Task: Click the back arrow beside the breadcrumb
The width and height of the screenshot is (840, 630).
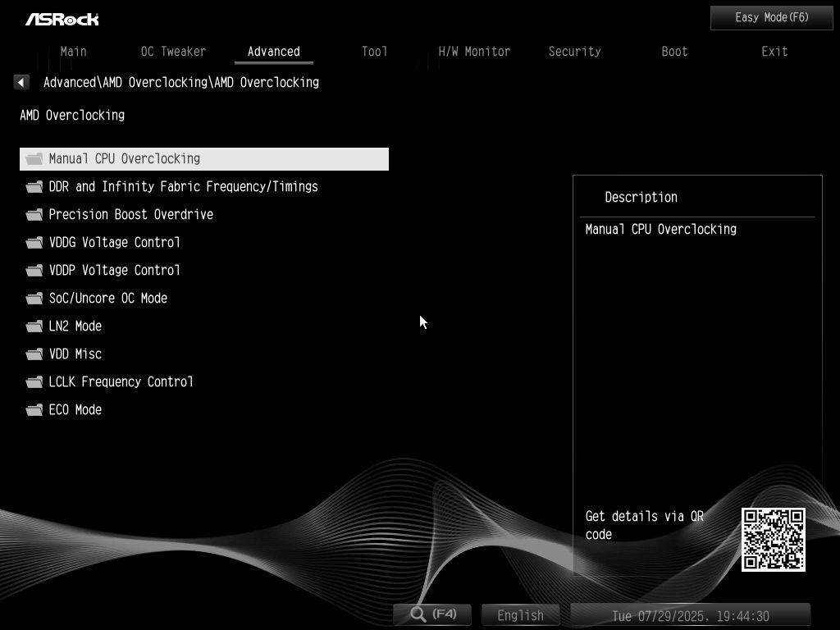Action: (21, 82)
